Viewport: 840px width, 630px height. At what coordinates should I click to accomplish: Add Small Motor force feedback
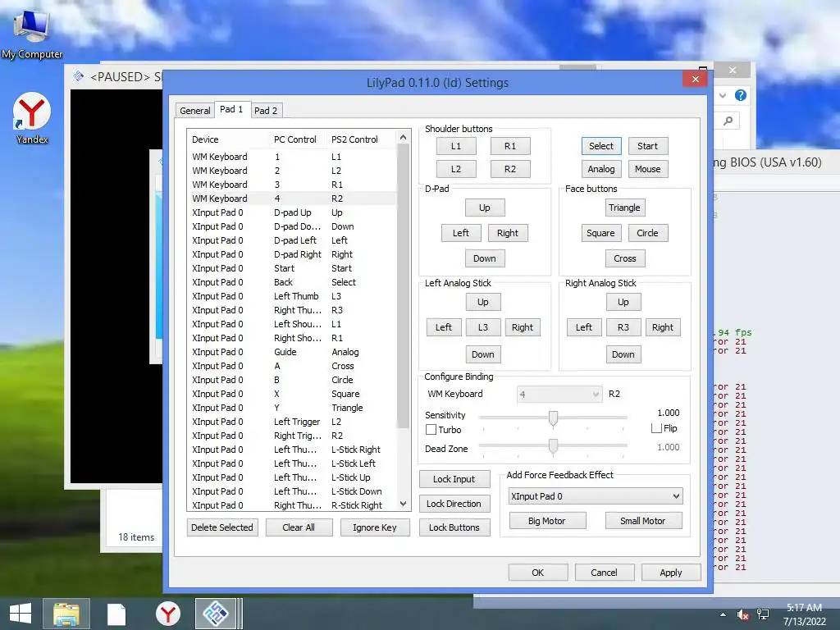[643, 521]
